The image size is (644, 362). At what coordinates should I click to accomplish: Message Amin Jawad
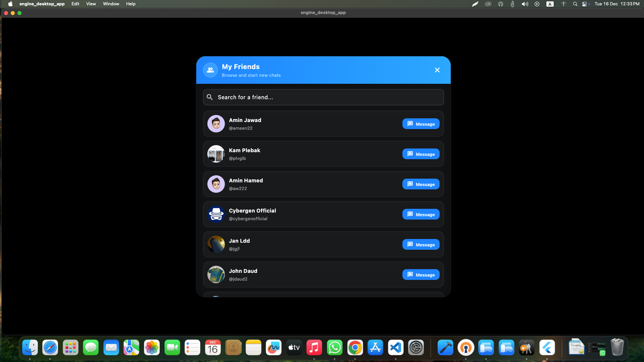pos(420,124)
